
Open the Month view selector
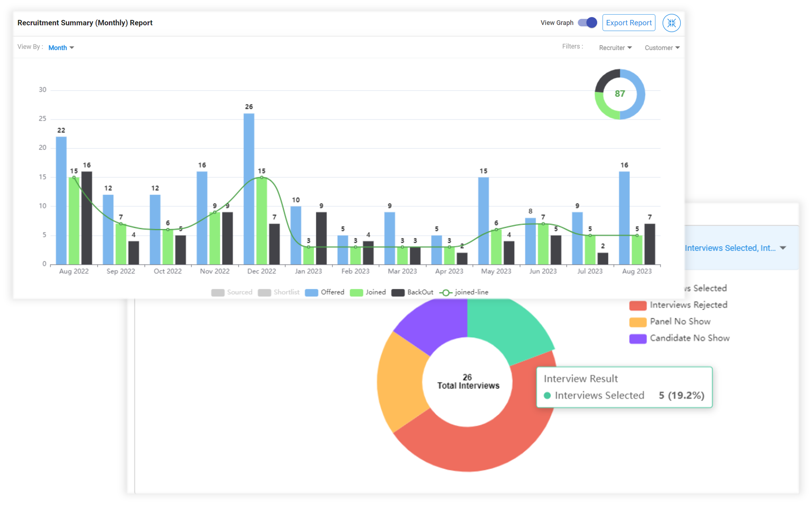61,47
